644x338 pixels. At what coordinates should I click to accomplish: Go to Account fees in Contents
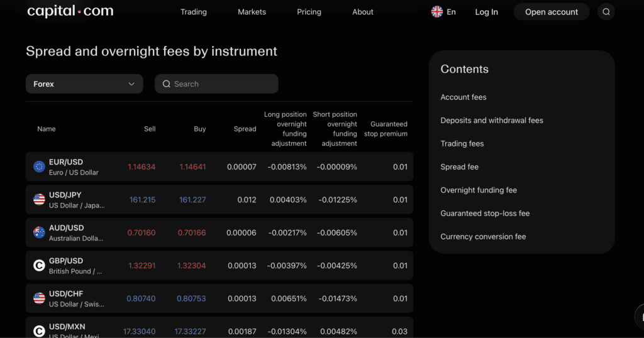[464, 97]
